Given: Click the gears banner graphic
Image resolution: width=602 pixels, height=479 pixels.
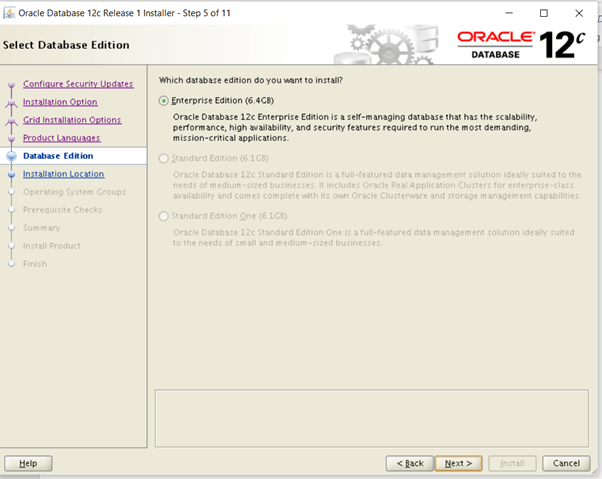Looking at the screenshot, I should (x=390, y=45).
